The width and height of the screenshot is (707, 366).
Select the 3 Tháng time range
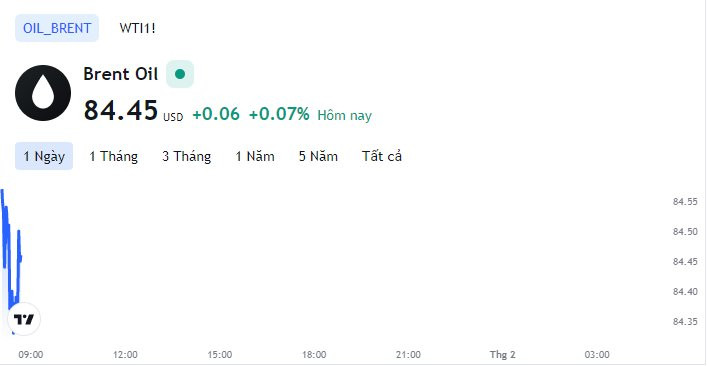(187, 156)
